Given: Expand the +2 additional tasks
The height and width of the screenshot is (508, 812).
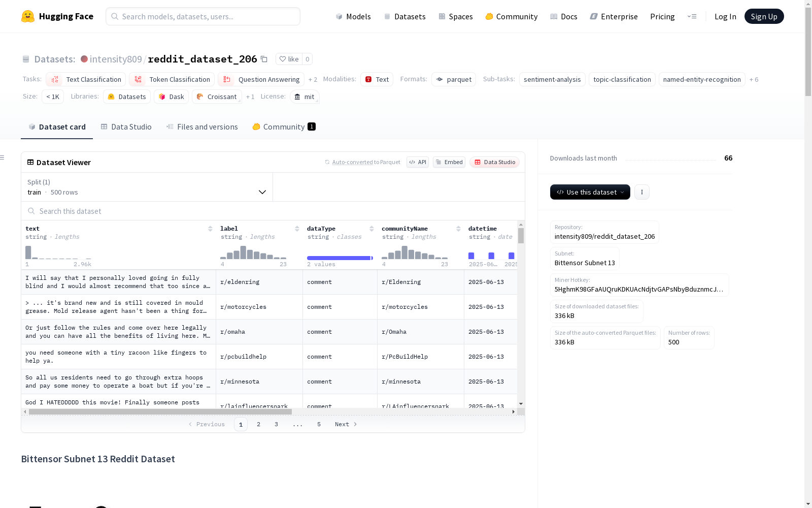Looking at the screenshot, I should (313, 80).
